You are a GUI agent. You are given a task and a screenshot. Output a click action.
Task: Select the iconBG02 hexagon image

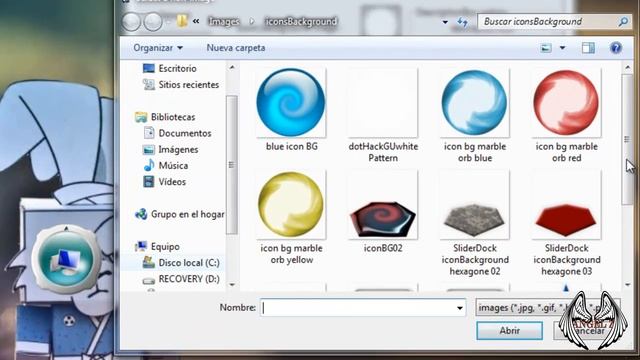383,220
